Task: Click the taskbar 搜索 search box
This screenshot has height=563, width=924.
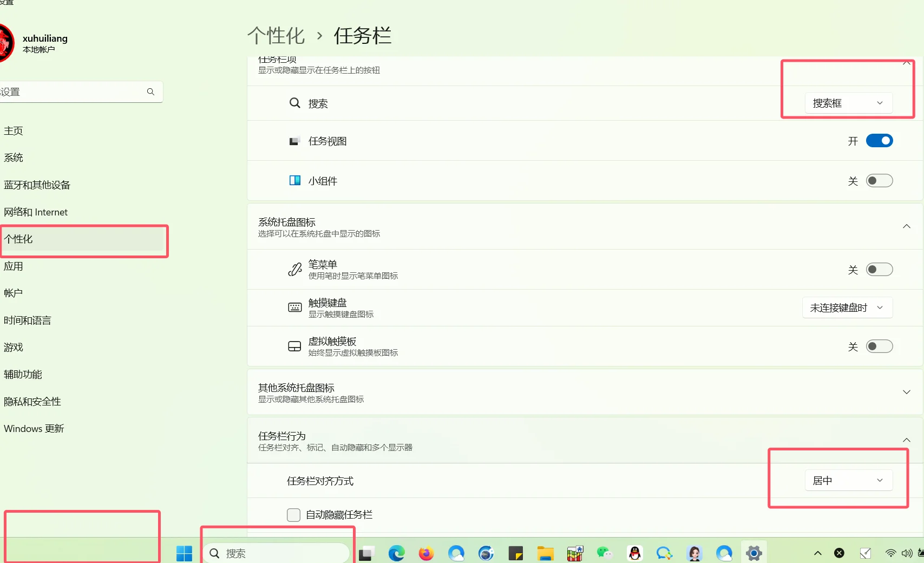Action: [277, 553]
